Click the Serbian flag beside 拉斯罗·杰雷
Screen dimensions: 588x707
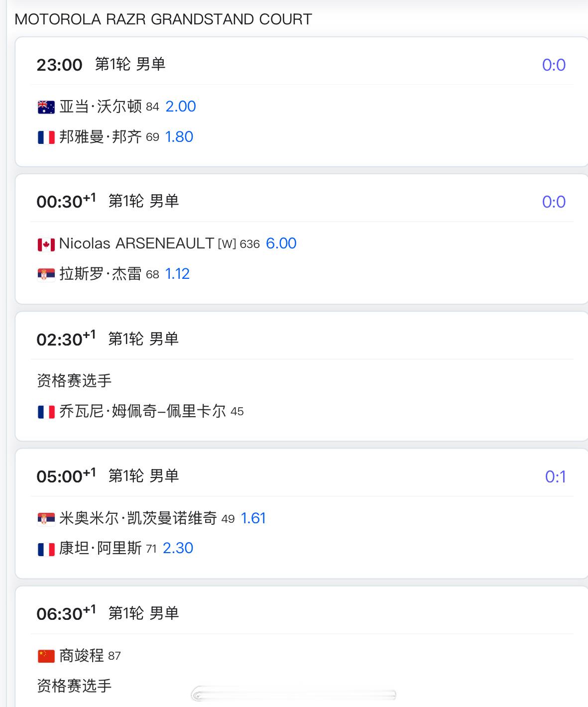(46, 274)
